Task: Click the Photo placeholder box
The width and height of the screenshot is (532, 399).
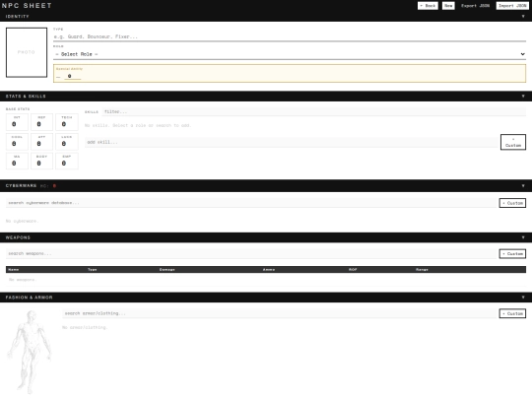Action: coord(27,52)
